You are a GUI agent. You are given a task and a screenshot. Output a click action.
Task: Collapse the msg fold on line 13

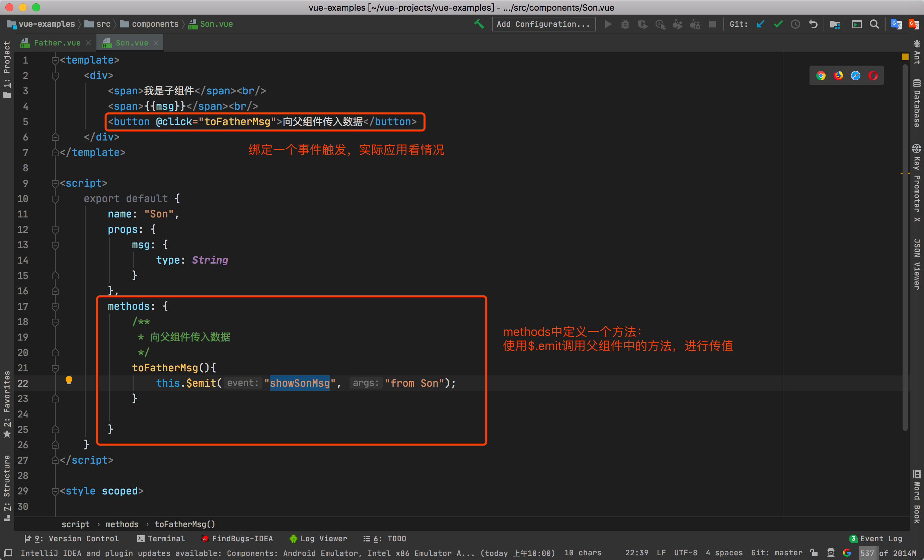[55, 245]
